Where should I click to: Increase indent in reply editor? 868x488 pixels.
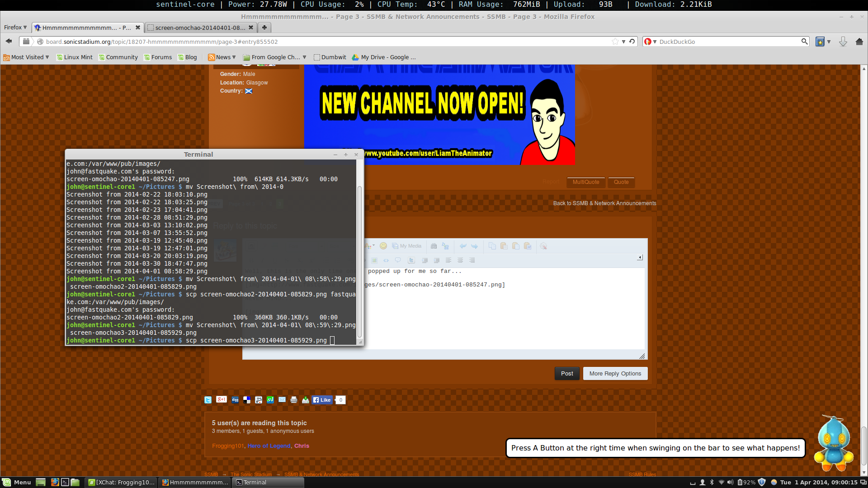click(x=437, y=260)
